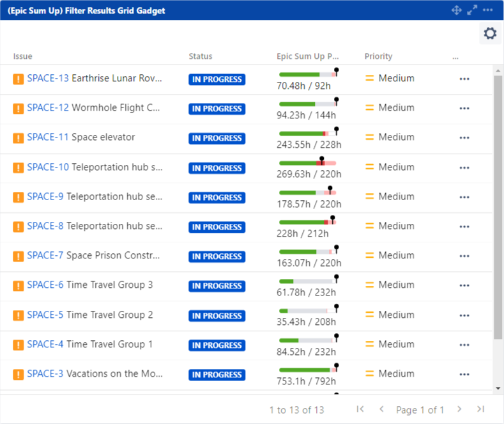The width and height of the screenshot is (504, 424).
Task: Click the SPACE-10 progress bar
Action: [307, 163]
